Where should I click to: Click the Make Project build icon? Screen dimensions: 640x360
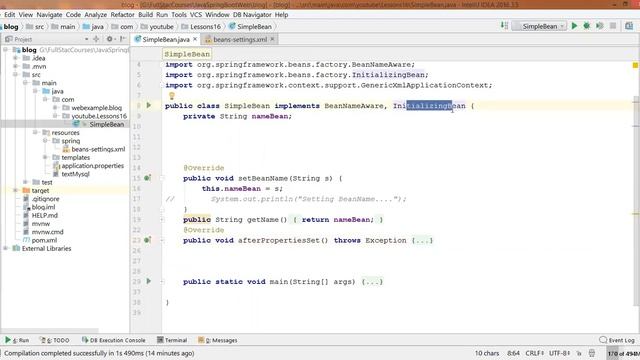[x=504, y=26]
